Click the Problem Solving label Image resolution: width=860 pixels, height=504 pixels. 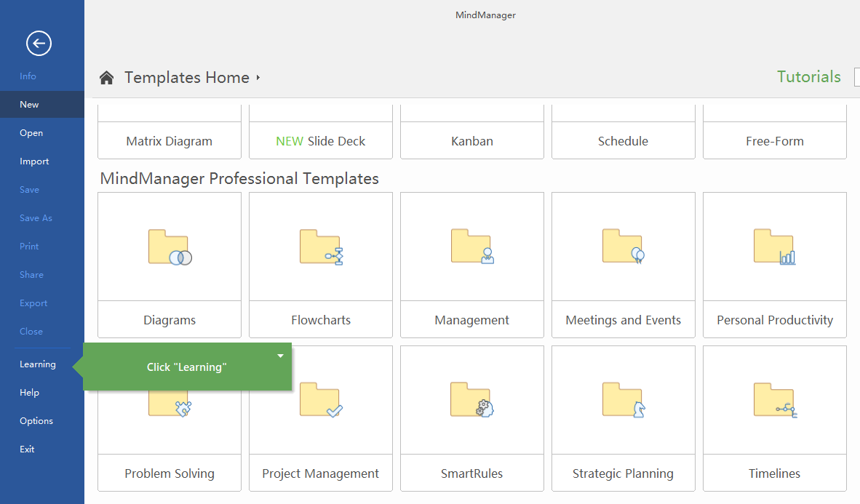pos(170,474)
